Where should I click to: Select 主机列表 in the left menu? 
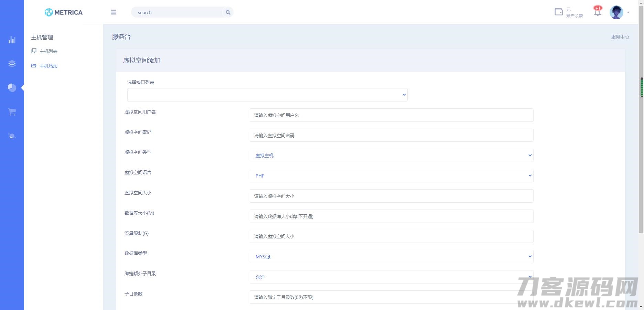click(48, 51)
